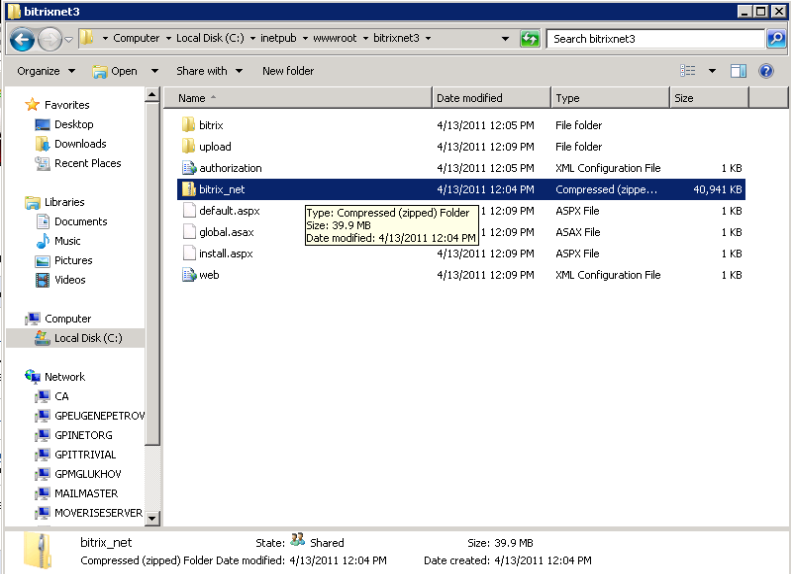Click wwwroot in the address breadcrumb
This screenshot has width=793, height=575.
(334, 38)
